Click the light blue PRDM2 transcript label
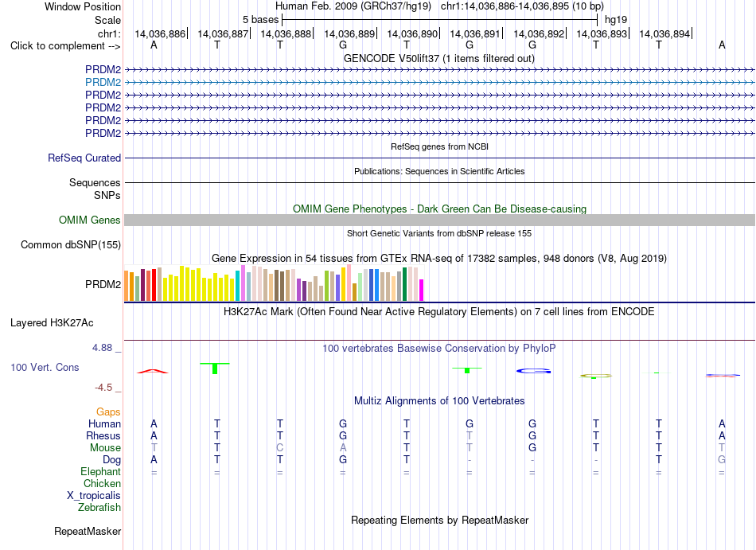 (x=103, y=83)
